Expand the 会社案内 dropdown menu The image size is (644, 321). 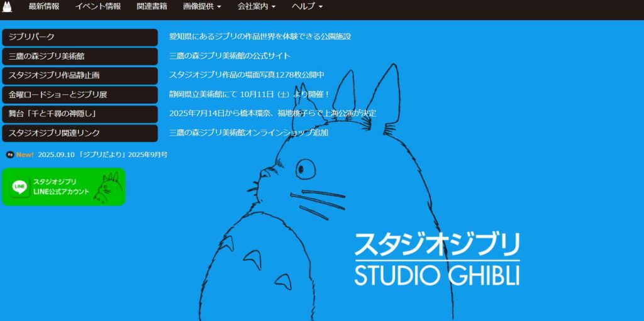(x=256, y=6)
